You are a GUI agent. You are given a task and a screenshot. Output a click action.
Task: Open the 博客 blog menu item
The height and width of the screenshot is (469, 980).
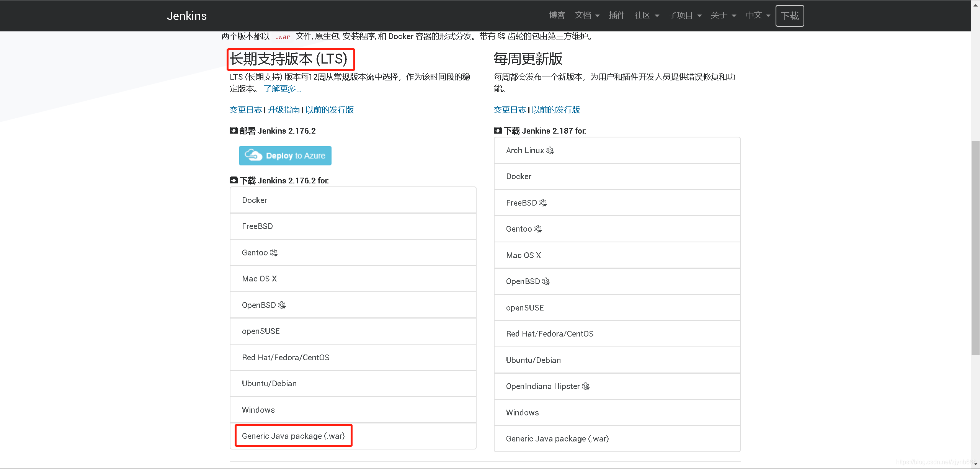[557, 15]
